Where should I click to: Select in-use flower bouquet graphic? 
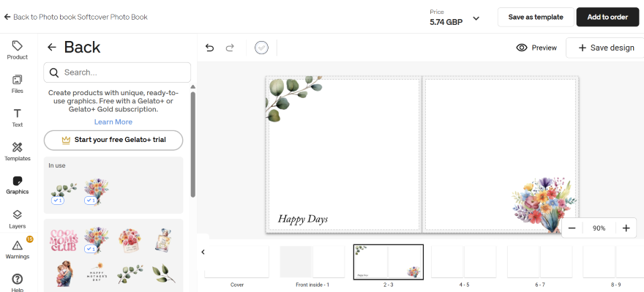click(96, 192)
